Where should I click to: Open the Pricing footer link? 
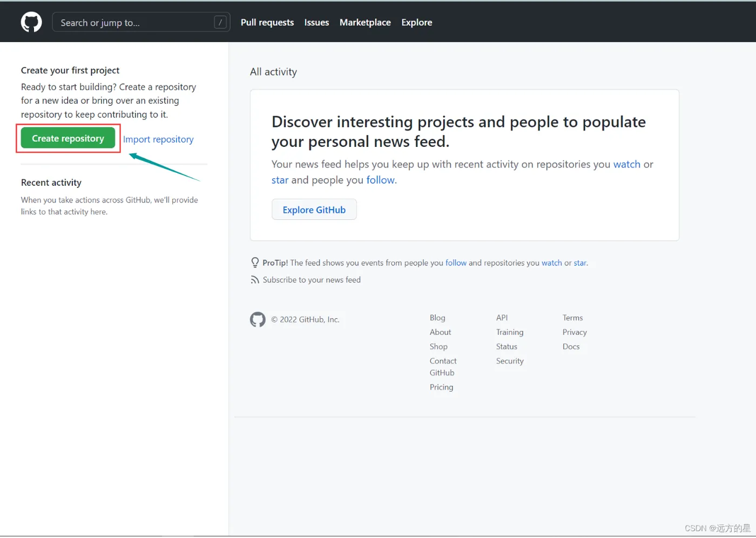click(x=441, y=387)
